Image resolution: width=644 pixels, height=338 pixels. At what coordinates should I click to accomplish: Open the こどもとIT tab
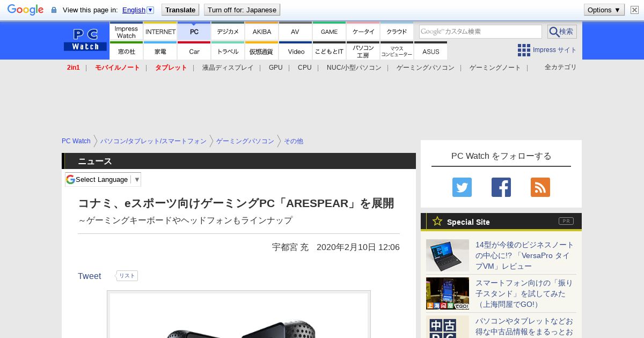tap(330, 51)
